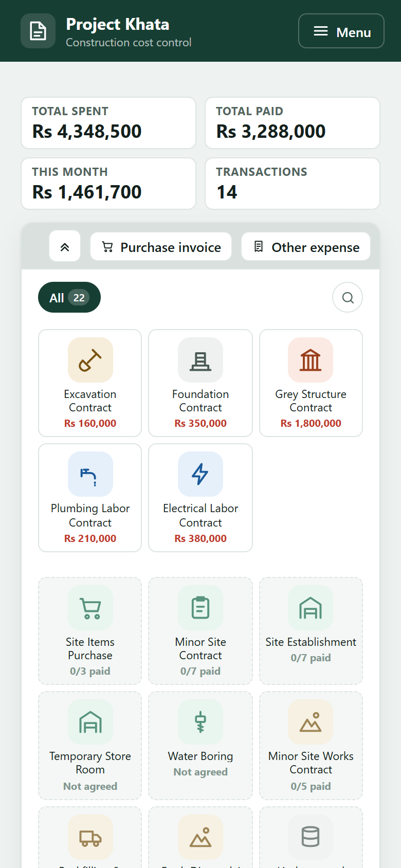The width and height of the screenshot is (401, 868).
Task: Click the Site Establishment warehouse icon
Action: coord(311,608)
